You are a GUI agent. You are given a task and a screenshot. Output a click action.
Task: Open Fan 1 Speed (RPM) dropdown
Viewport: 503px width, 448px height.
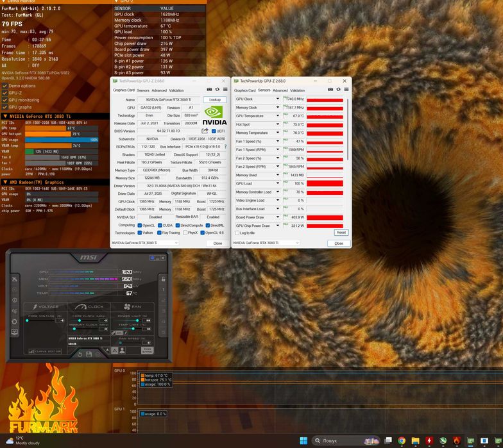tap(277, 149)
